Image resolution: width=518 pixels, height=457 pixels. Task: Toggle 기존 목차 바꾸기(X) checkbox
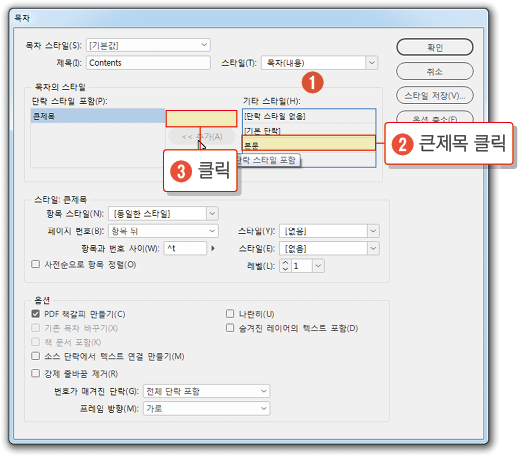(35, 328)
